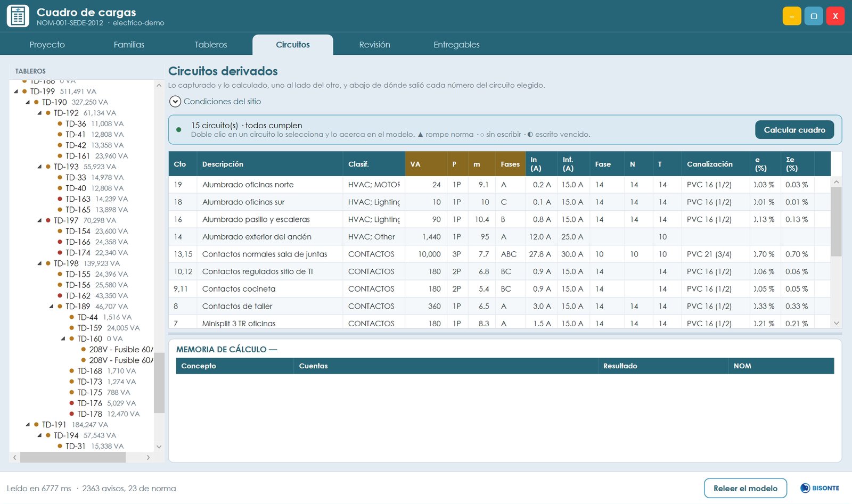Go to the Tableros tab

211,45
